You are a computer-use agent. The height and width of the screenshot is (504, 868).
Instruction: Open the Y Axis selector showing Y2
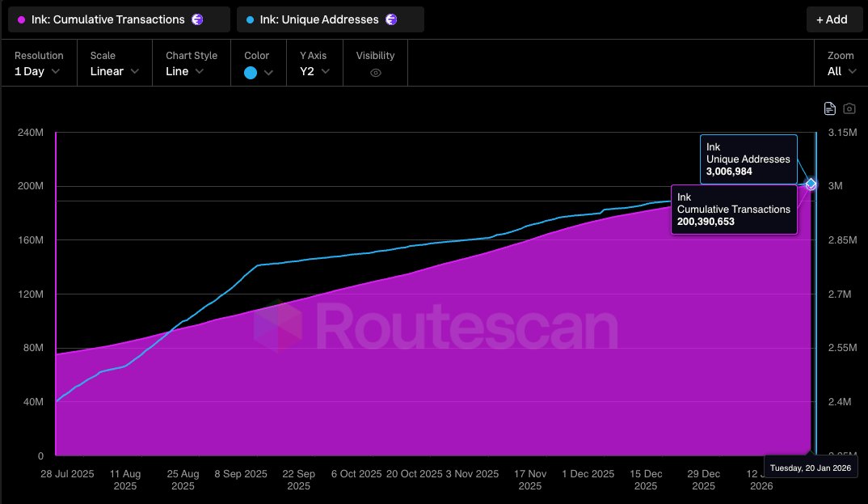click(x=314, y=71)
